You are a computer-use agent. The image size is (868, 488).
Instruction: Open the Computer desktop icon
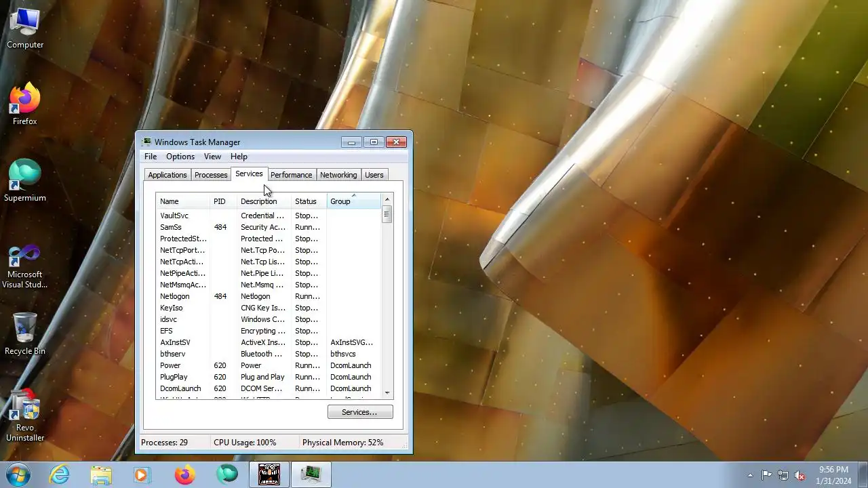[25, 29]
